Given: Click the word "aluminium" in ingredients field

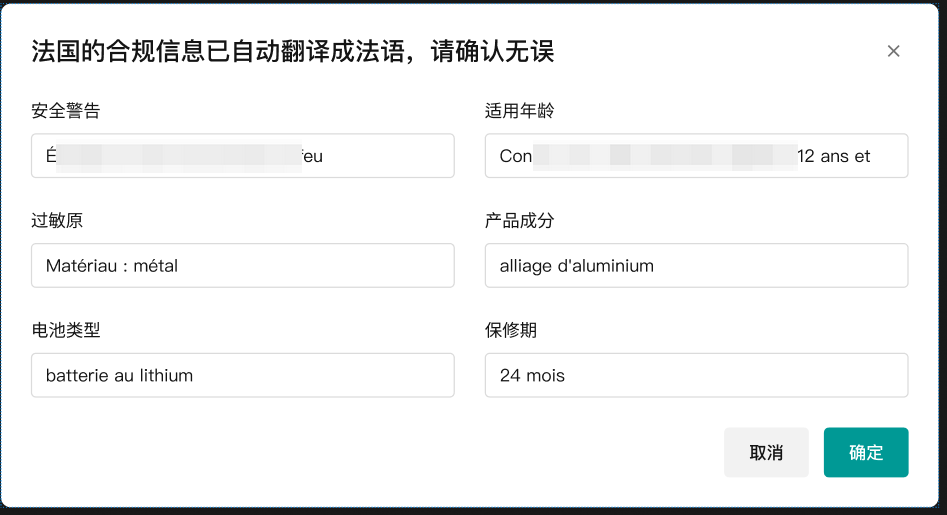Looking at the screenshot, I should point(614,266).
